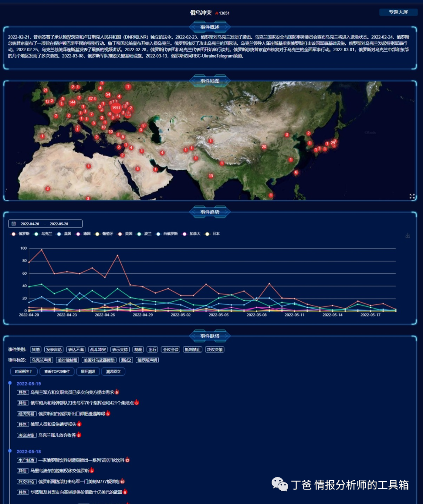Click the 经济贸易 category label on 钾肥 event
Image resolution: width=423 pixels, height=504 pixels.
[x=27, y=414]
